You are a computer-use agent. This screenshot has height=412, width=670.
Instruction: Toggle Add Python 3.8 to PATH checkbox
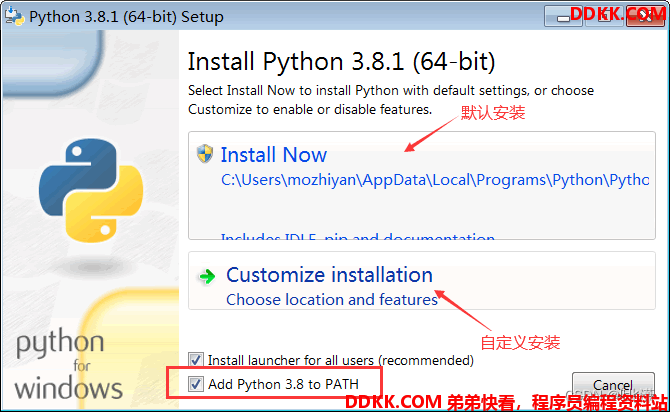pos(196,384)
